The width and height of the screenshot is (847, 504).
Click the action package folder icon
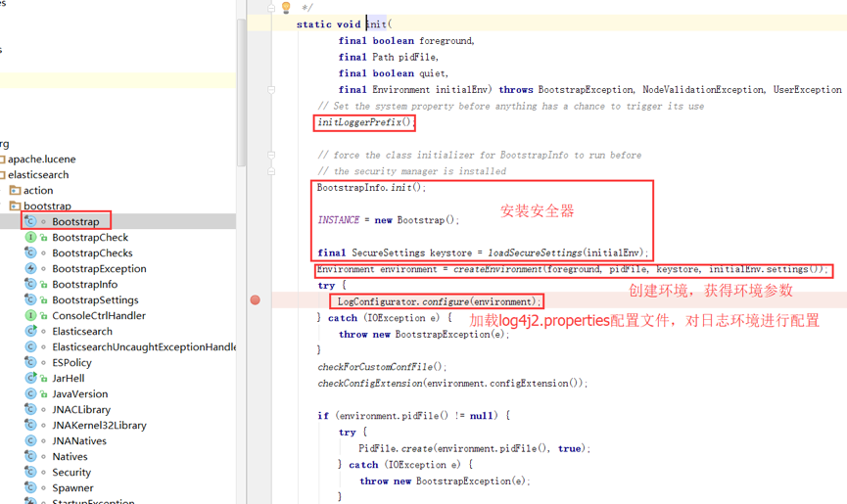pos(15,190)
